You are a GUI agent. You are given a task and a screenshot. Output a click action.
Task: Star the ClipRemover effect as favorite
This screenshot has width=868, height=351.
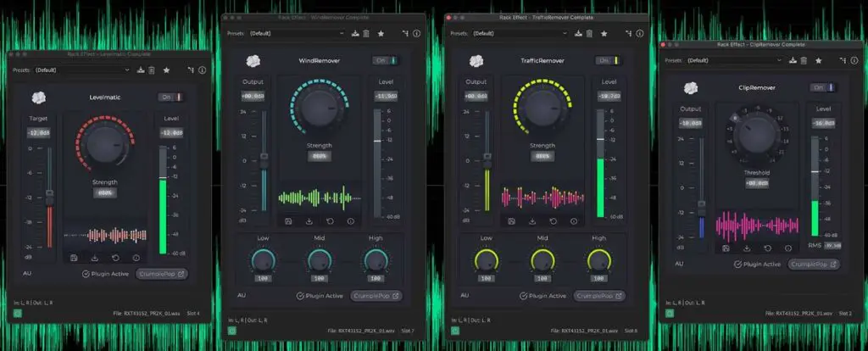tap(818, 60)
